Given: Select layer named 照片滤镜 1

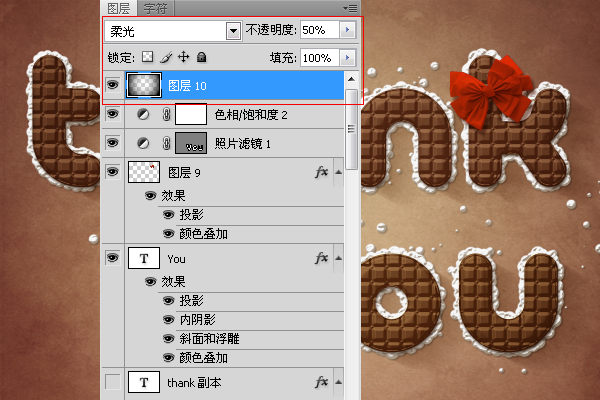Looking at the screenshot, I should pos(242,144).
